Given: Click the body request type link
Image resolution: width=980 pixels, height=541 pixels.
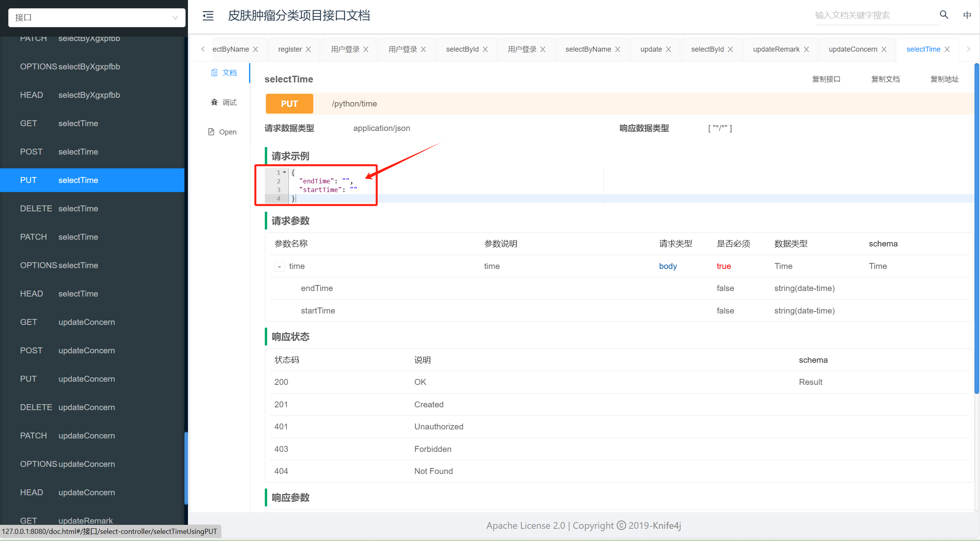Looking at the screenshot, I should tap(668, 266).
